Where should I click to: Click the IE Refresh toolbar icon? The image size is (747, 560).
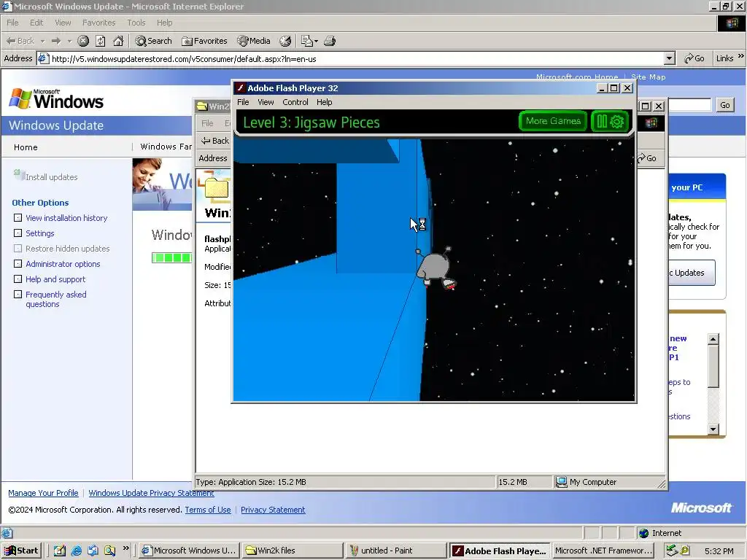tap(101, 41)
